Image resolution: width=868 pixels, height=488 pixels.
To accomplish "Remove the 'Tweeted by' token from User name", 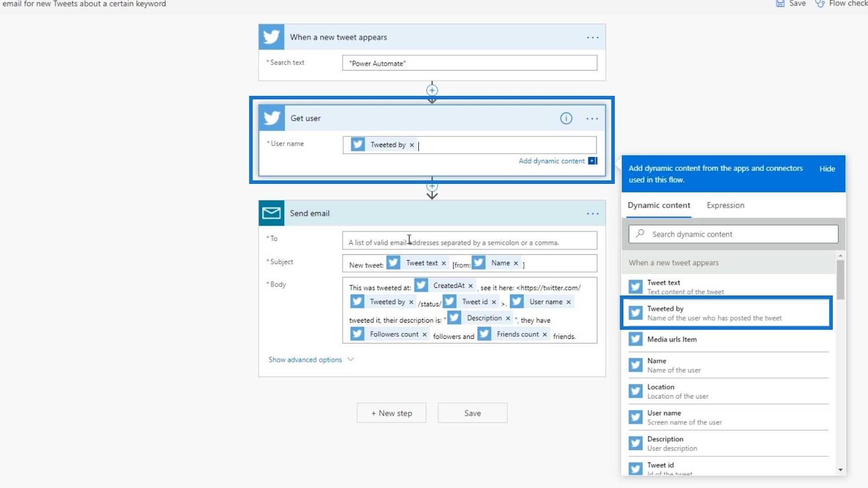I will [412, 145].
